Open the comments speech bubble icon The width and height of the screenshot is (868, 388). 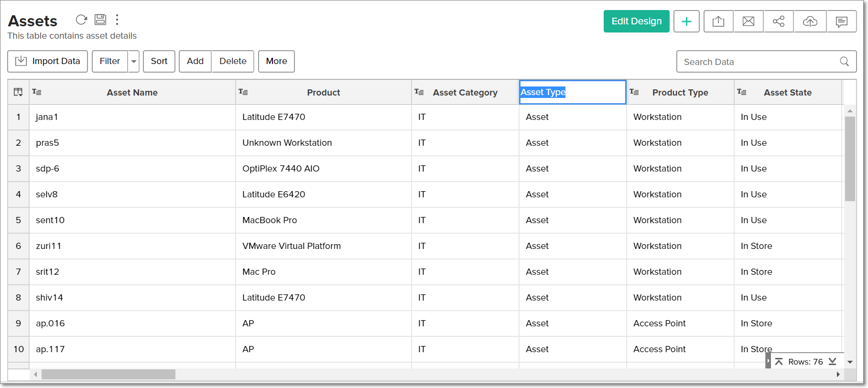click(x=842, y=22)
